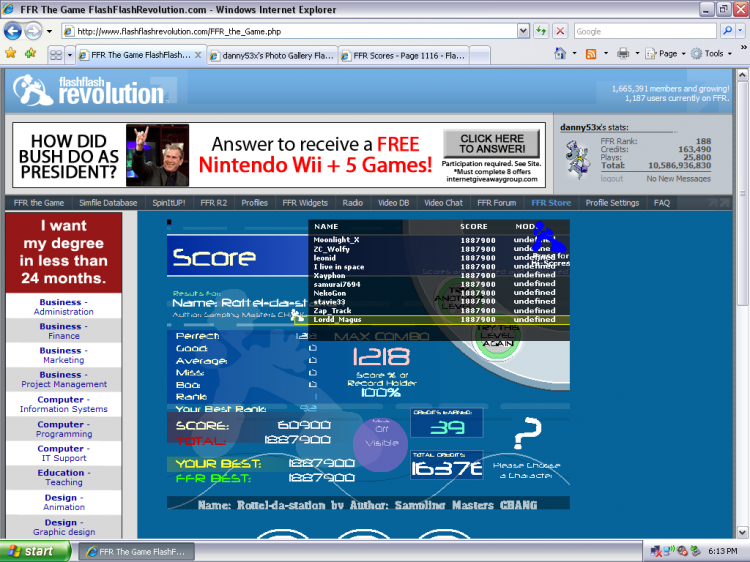
Task: Open the Favorites Center star icon
Action: [x=11, y=53]
